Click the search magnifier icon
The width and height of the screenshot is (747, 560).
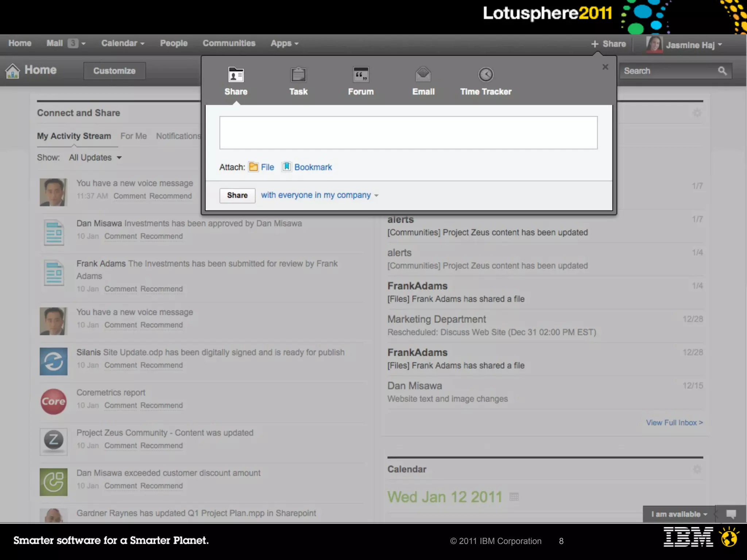coord(722,71)
